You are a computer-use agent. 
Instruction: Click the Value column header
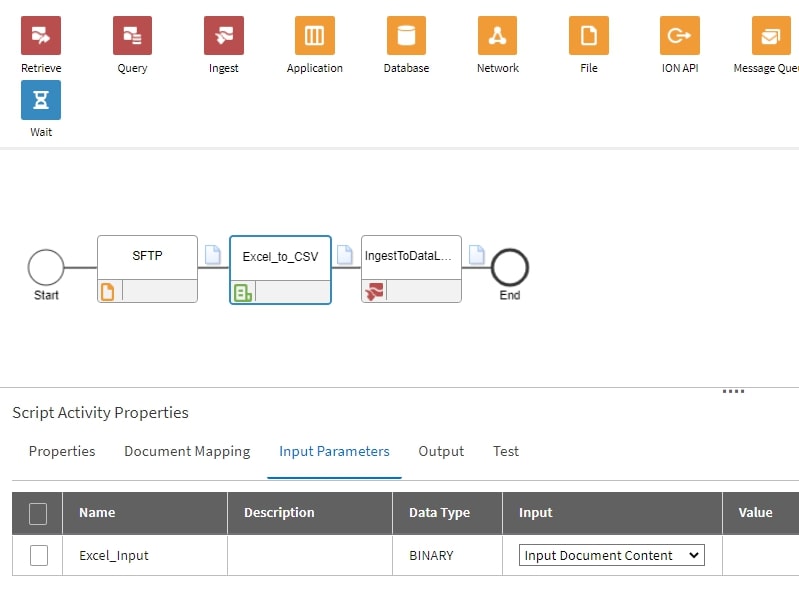pos(761,513)
